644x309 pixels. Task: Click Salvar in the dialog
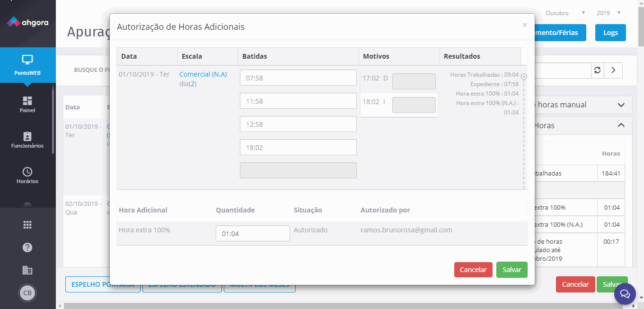pos(512,270)
